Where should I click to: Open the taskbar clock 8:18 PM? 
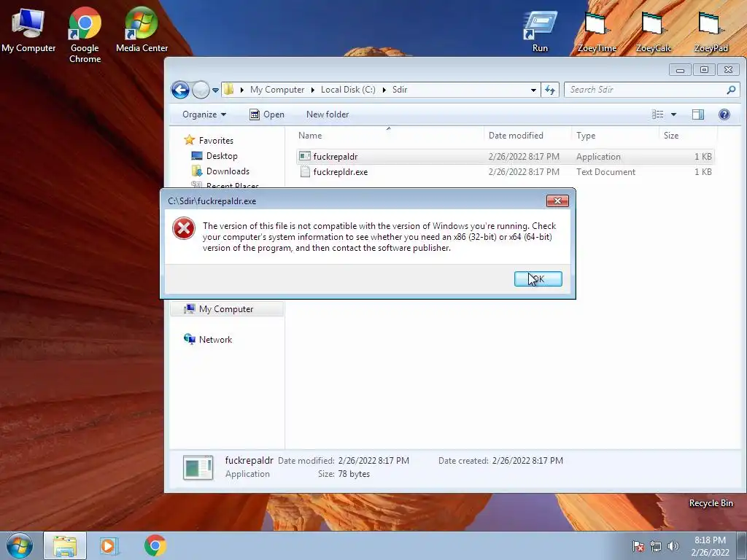[x=710, y=546]
